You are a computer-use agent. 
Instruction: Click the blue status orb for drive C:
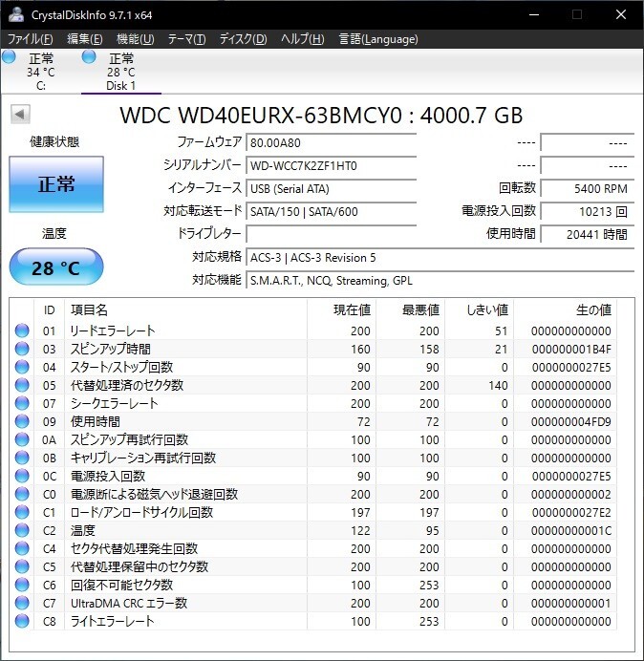coord(9,56)
